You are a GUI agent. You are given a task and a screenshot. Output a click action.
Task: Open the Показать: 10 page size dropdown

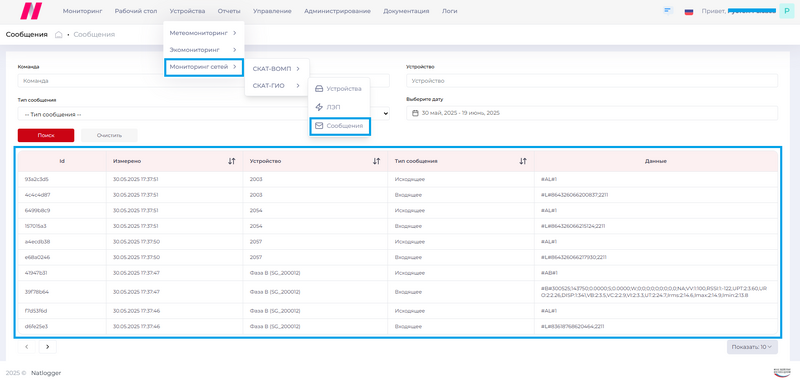pyautogui.click(x=752, y=347)
